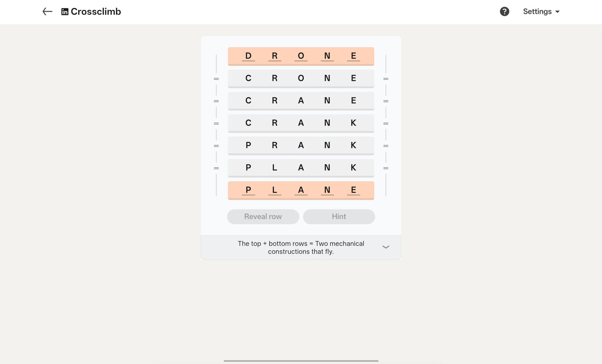The width and height of the screenshot is (602, 364).
Task: Click the clue text about mechanical constructions
Action: (x=301, y=247)
